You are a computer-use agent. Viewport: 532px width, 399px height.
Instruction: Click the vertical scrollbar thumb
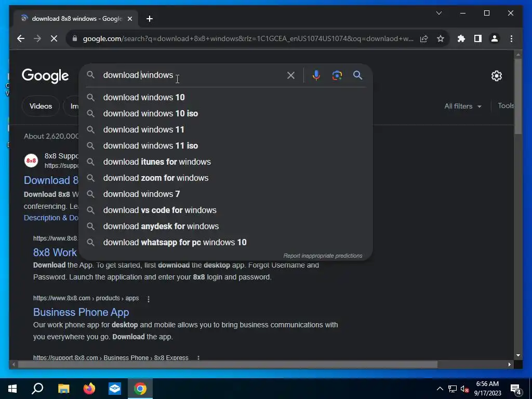point(518,97)
